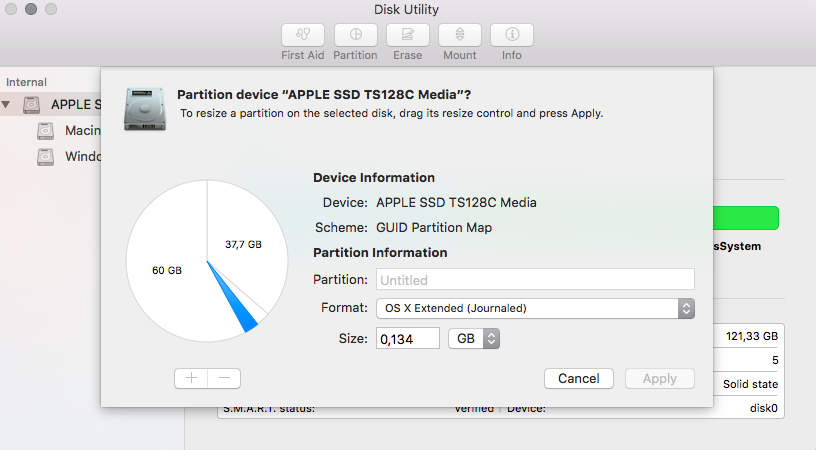Click the Info toolbar icon

coord(512,34)
